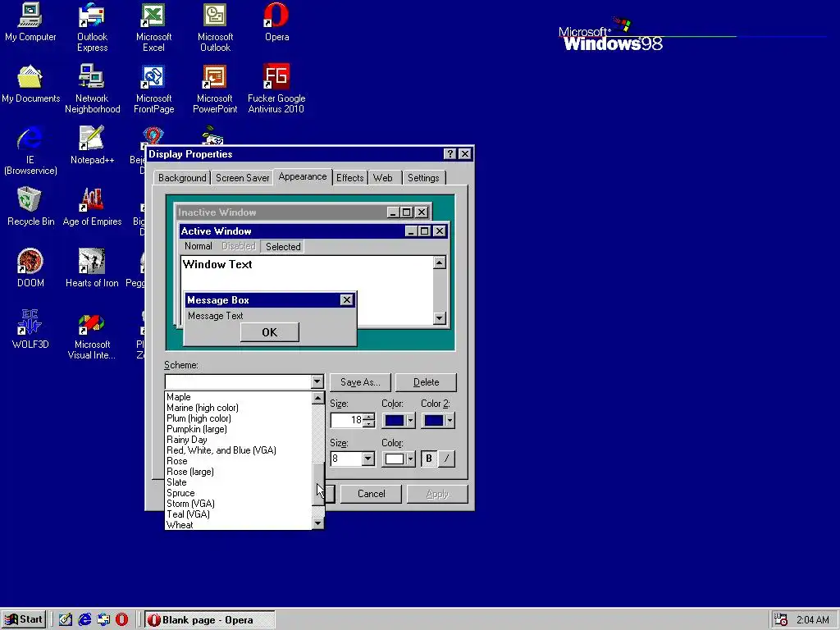Click the 2:04 AM system clock
Screen dimensions: 840x630
click(813, 620)
